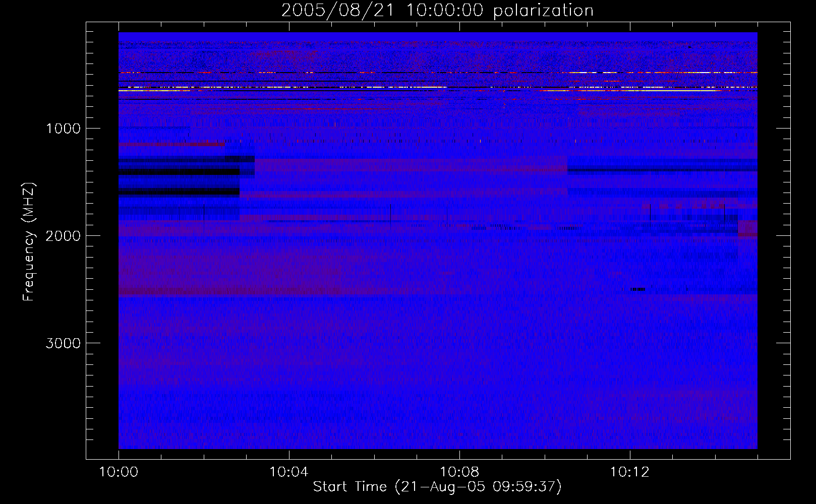
Task: Click the 10:08 time tick label
Action: pos(459,472)
